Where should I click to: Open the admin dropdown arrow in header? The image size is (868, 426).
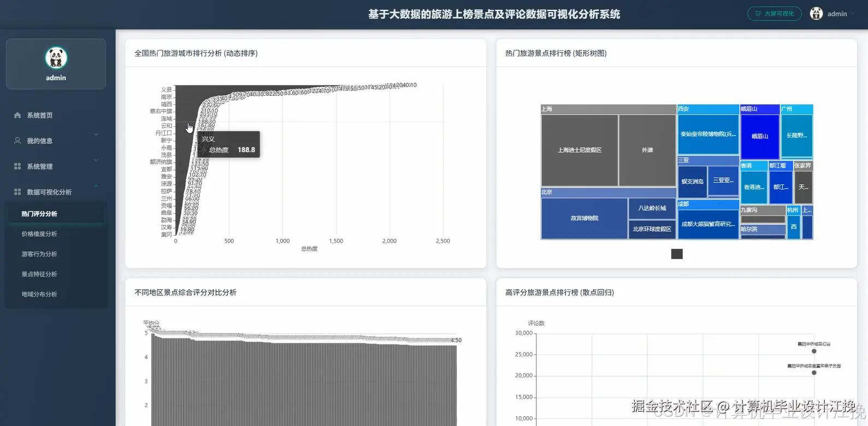coord(853,14)
